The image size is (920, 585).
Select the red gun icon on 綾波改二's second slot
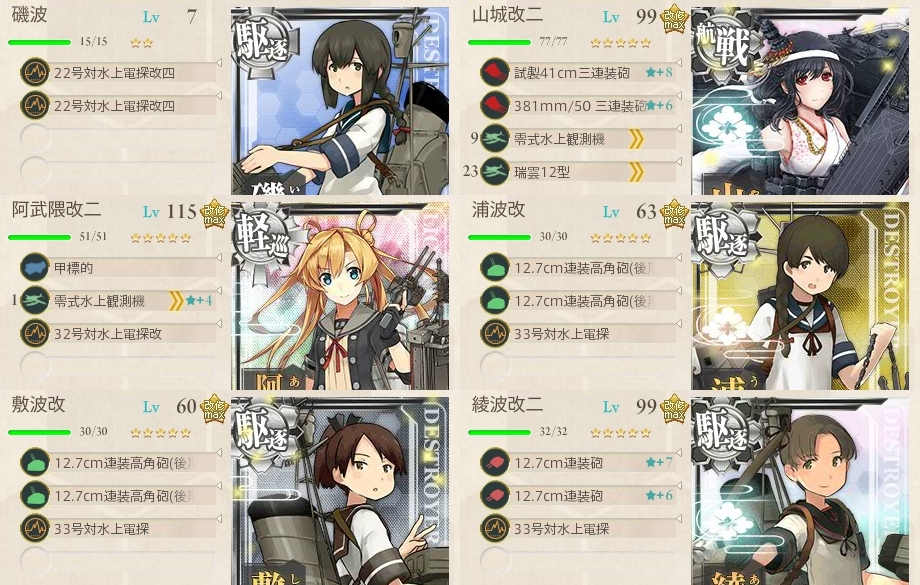(495, 496)
